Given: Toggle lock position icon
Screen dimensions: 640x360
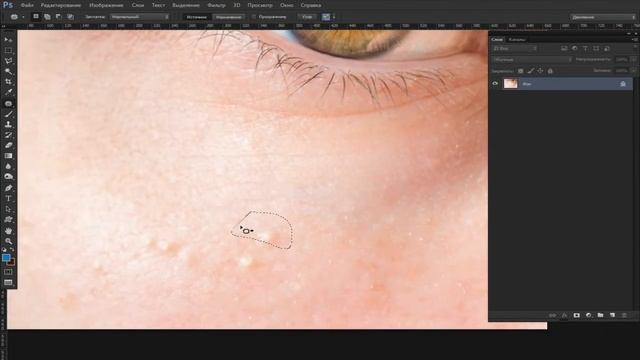Looking at the screenshot, I should pyautogui.click(x=540, y=71).
